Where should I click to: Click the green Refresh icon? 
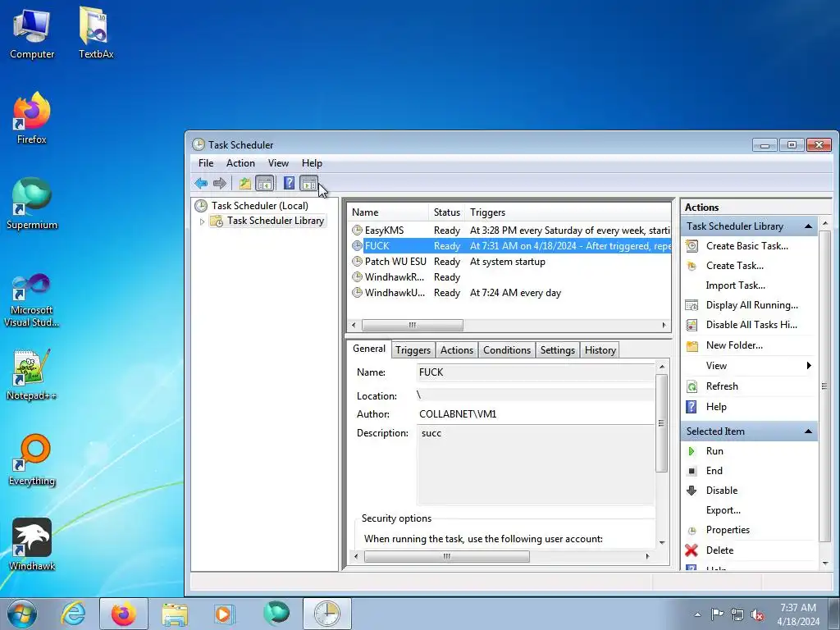pyautogui.click(x=692, y=386)
